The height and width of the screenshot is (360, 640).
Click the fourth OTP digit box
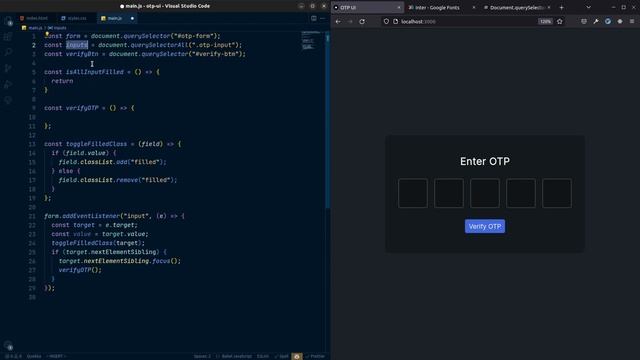[x=521, y=193]
